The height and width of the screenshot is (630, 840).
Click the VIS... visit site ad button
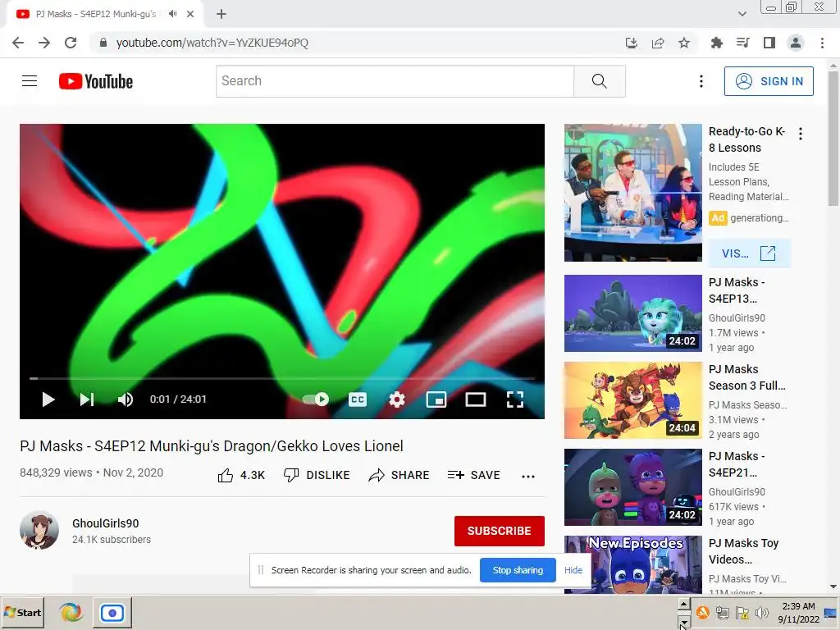749,253
